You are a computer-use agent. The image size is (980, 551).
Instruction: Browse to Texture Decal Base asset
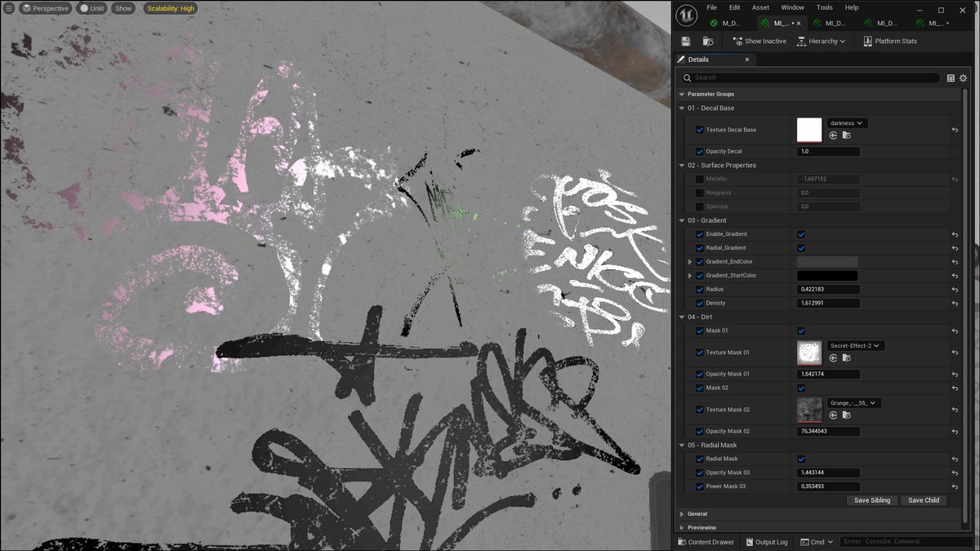coord(846,136)
